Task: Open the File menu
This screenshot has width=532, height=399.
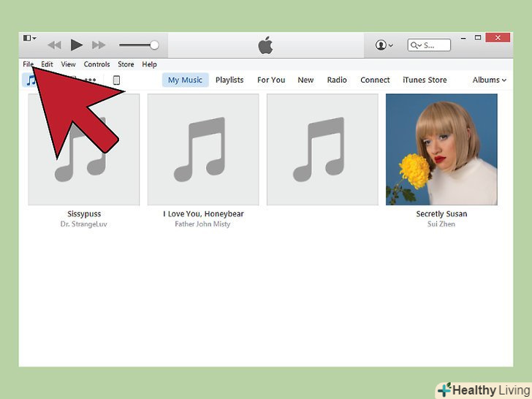Action: [28, 64]
